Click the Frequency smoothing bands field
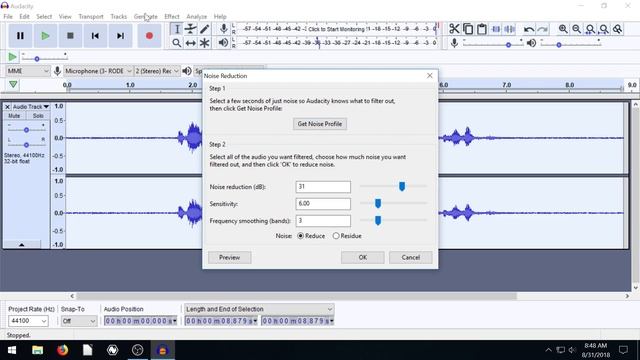The width and height of the screenshot is (640, 360). pyautogui.click(x=323, y=221)
